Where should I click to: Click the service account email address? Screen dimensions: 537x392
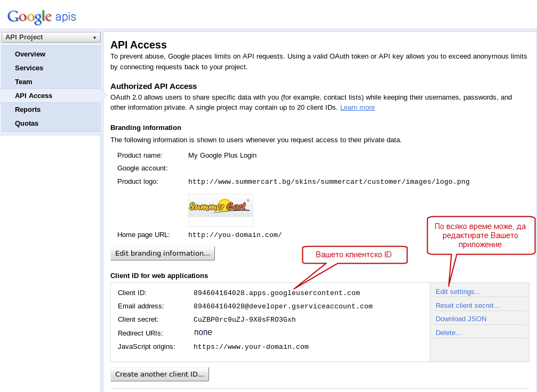click(x=283, y=306)
